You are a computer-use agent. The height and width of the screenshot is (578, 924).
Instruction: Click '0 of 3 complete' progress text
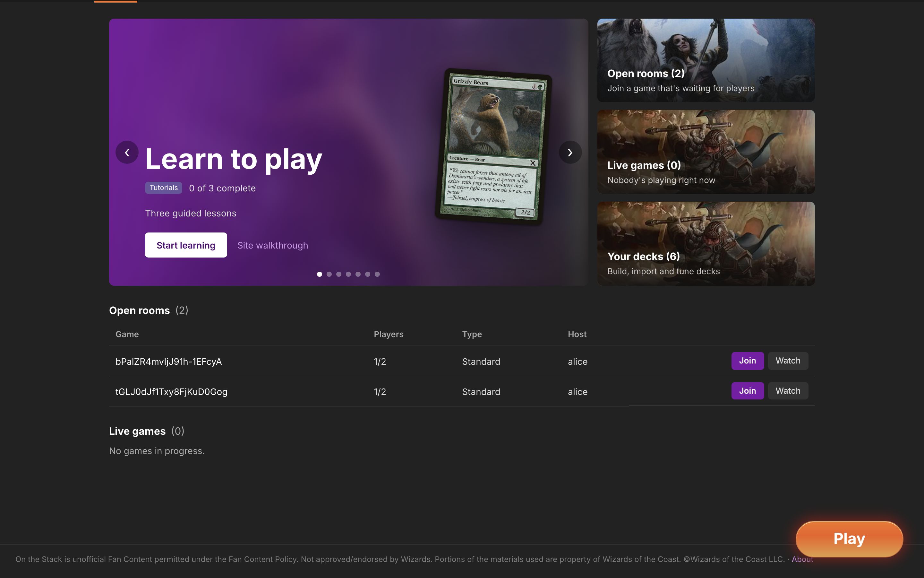[x=222, y=188]
